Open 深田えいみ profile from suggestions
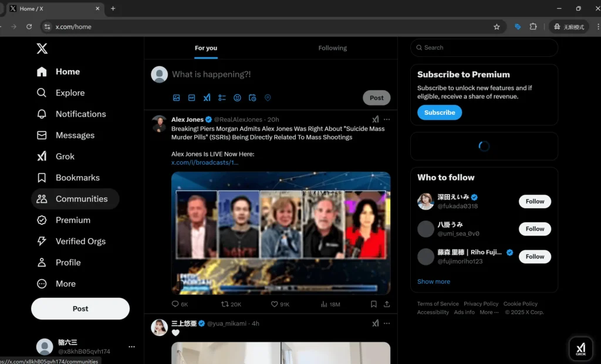601x364 pixels. [454, 197]
